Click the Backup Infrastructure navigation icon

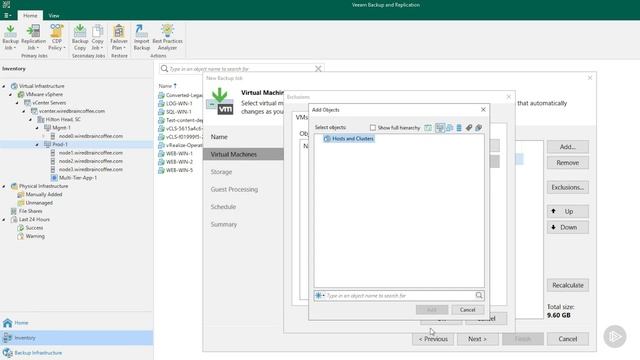(x=7, y=353)
